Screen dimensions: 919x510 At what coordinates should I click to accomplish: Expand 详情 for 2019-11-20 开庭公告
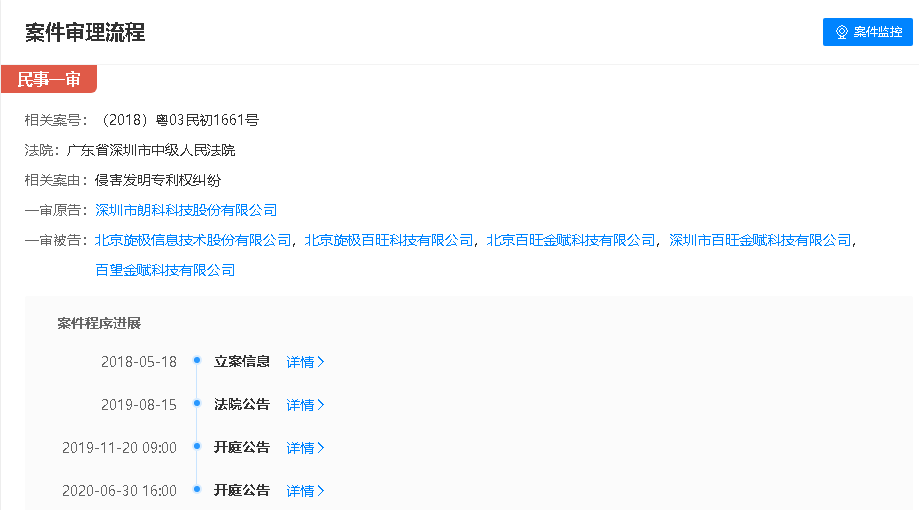click(305, 448)
